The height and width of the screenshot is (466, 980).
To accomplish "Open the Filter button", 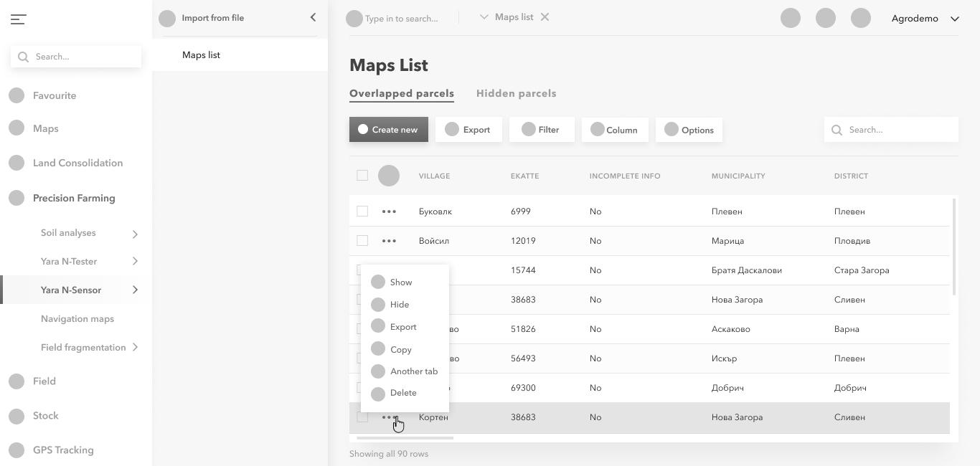I will [542, 130].
